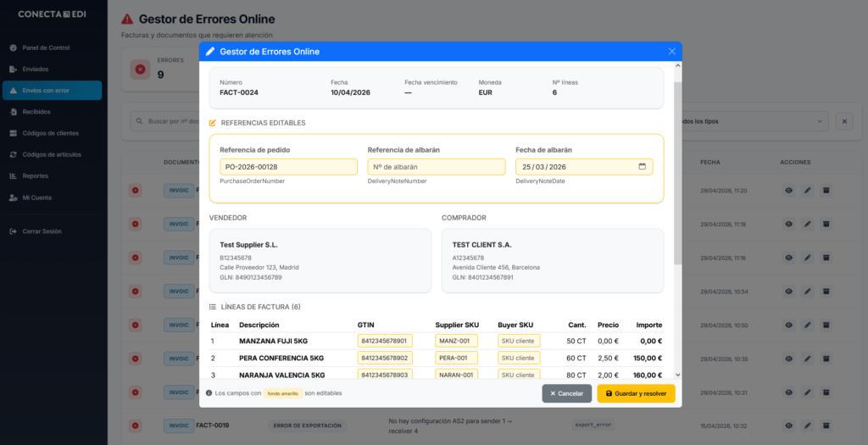Focus the Referencia de albarán input

click(x=437, y=167)
